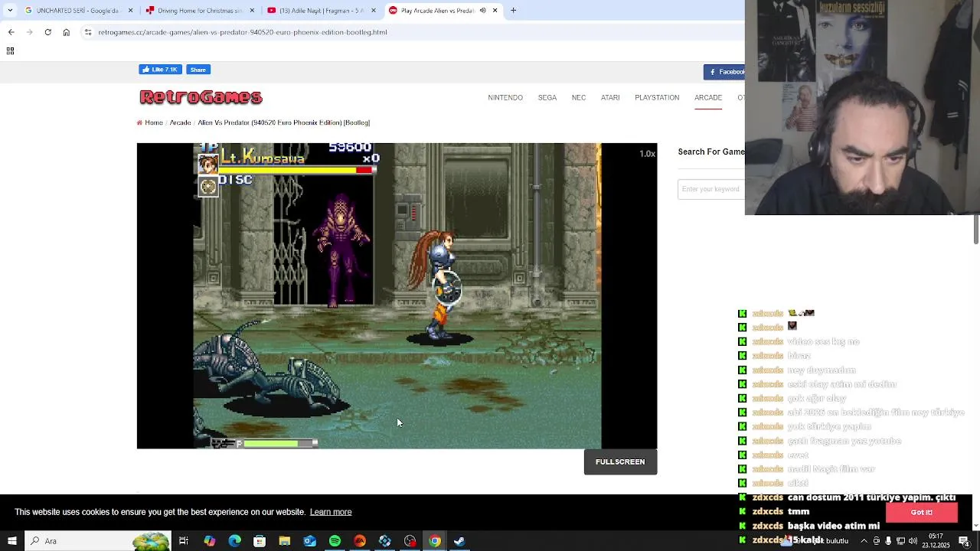The image size is (980, 551).
Task: Open Microsoft Edge from the taskbar
Action: 234,541
